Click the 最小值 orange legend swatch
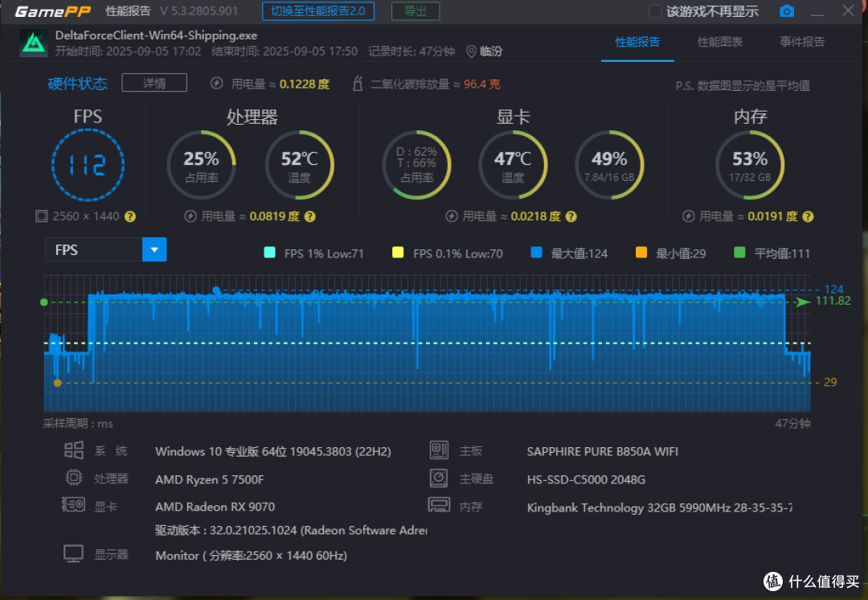Screen dimensions: 868x600 point(641,253)
